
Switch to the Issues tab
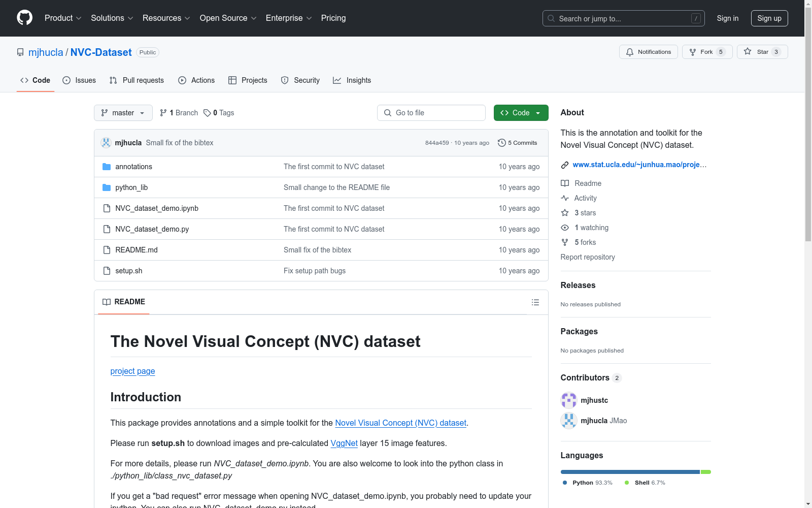pos(79,80)
